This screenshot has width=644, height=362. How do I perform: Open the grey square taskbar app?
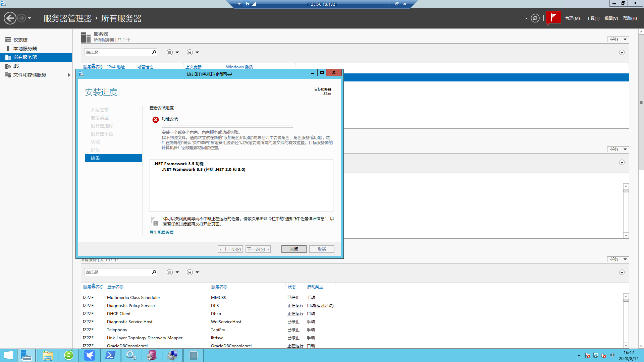point(194,355)
